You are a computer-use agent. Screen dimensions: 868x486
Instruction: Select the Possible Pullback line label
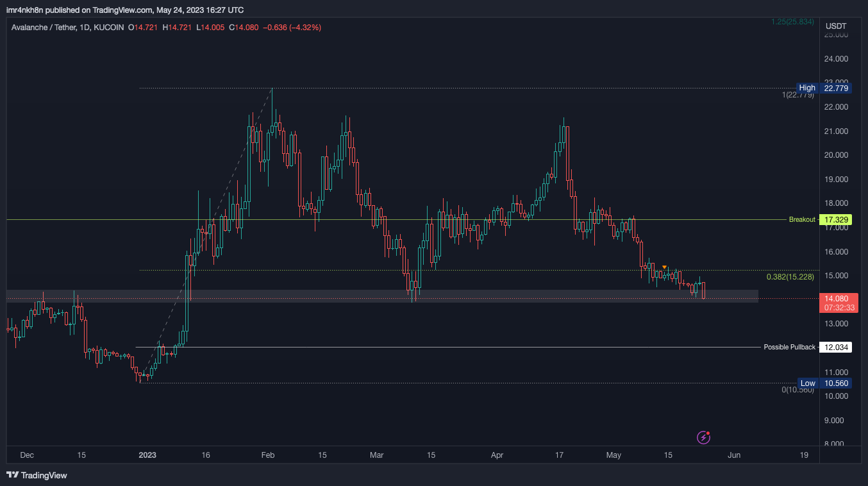click(790, 347)
